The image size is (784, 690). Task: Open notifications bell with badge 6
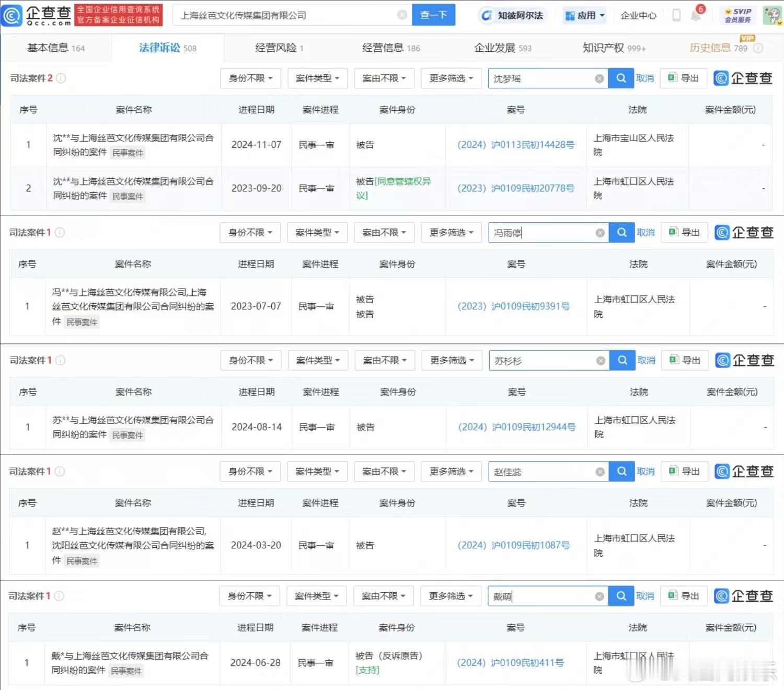coord(696,15)
